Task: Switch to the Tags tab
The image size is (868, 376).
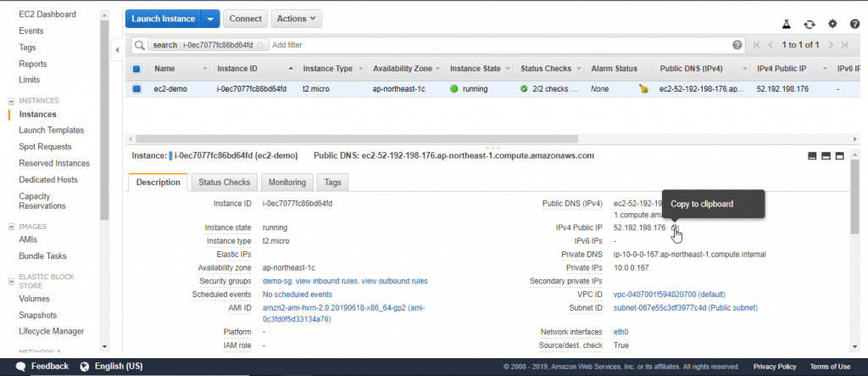Action: point(332,182)
